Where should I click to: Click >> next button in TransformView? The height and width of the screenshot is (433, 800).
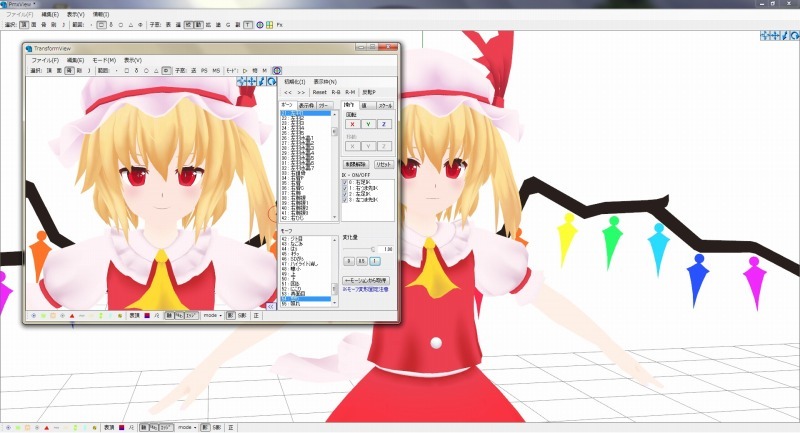(x=301, y=92)
